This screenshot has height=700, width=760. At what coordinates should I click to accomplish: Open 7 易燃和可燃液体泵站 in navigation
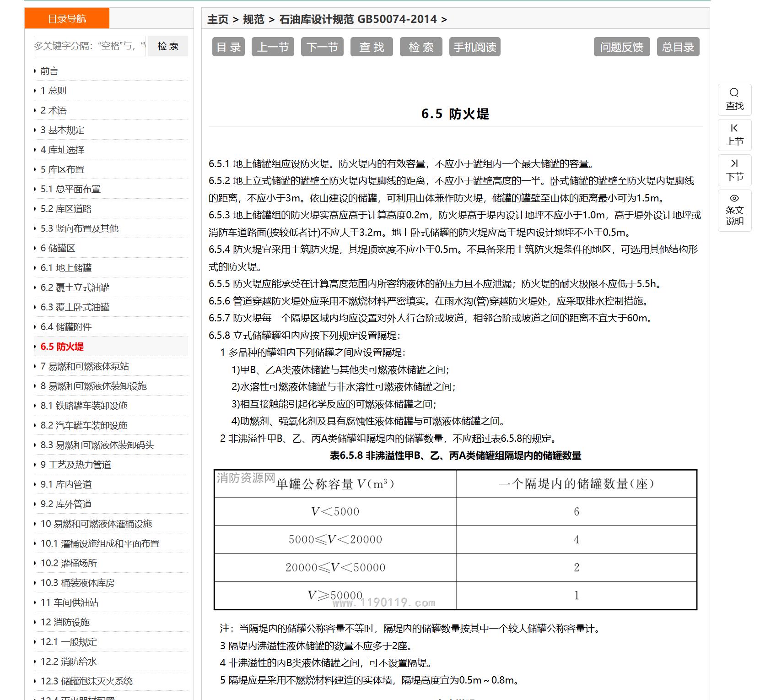tap(85, 366)
